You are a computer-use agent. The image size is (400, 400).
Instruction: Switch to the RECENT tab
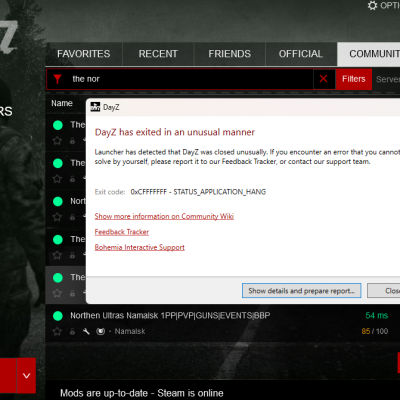158,54
